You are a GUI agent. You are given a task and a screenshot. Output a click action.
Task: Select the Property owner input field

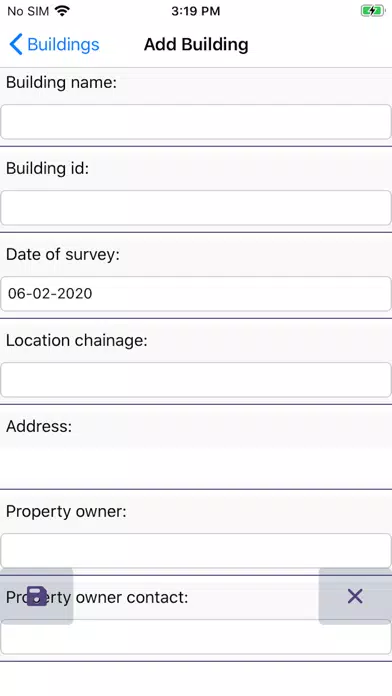196,551
